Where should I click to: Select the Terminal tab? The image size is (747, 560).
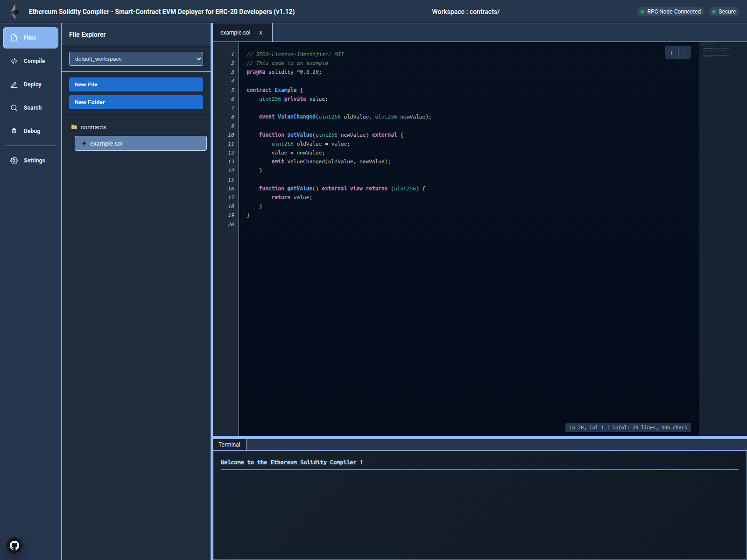pyautogui.click(x=229, y=445)
